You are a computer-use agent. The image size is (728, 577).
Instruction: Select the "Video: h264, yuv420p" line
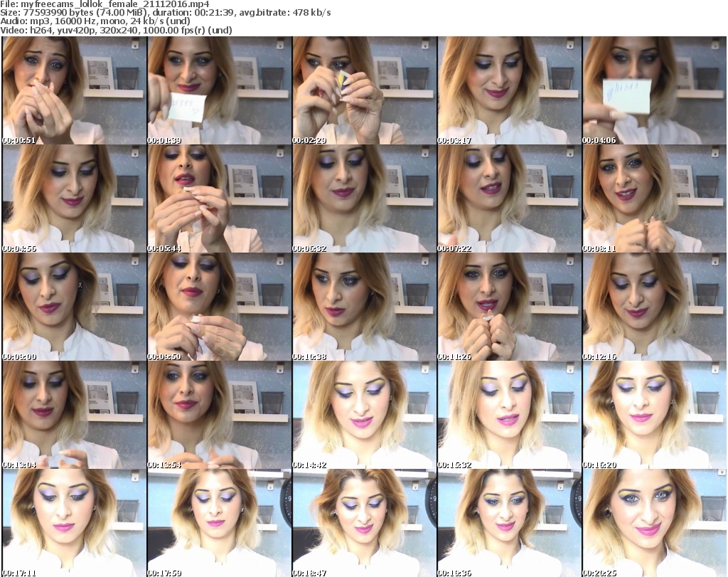click(x=116, y=30)
